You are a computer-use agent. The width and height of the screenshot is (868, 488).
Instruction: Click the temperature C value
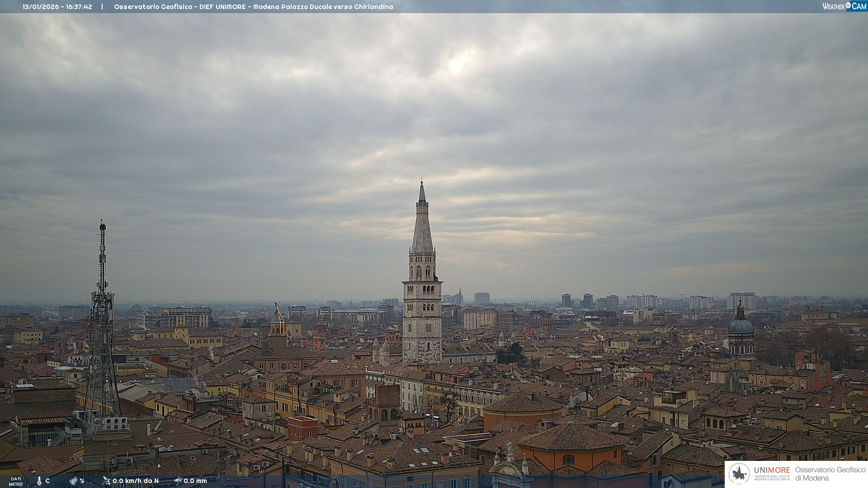coord(47,481)
